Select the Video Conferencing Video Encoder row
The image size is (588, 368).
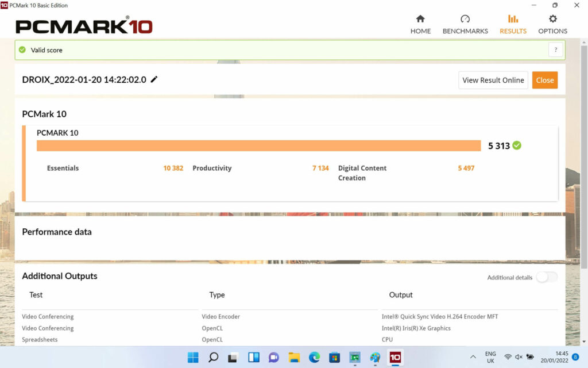tap(289, 317)
